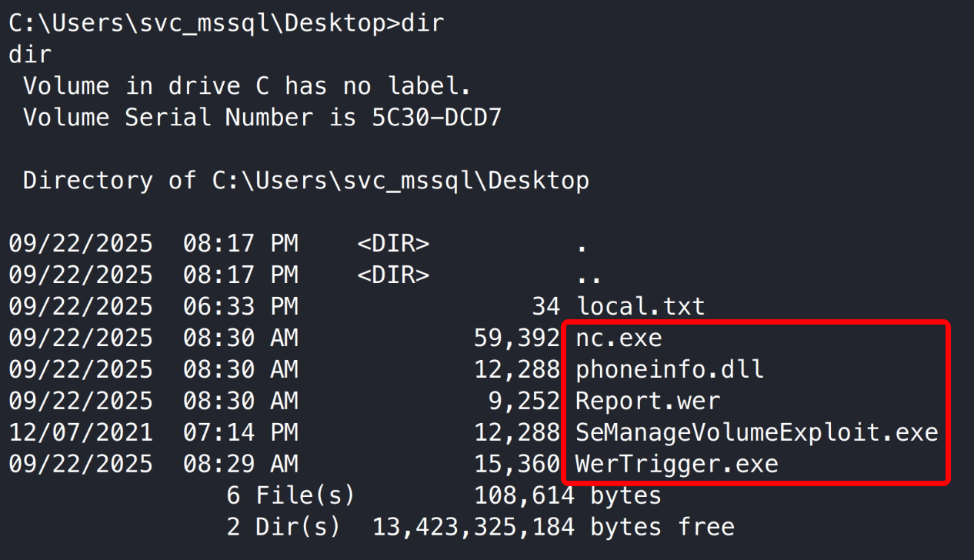The height and width of the screenshot is (560, 974).
Task: Click the double-dot parent directory entry
Action: click(589, 275)
